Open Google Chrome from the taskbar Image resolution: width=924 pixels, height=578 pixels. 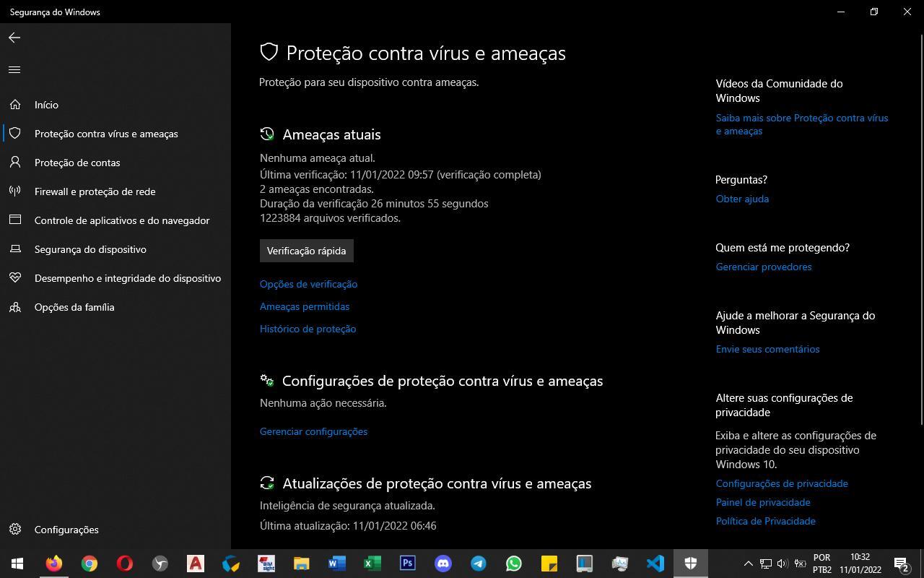[89, 564]
